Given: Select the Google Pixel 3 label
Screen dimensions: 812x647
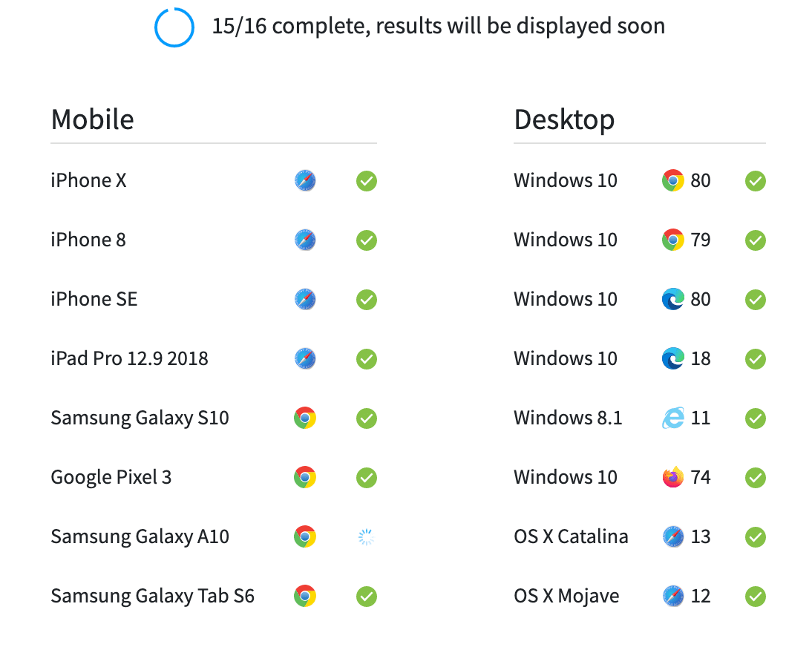Looking at the screenshot, I should click(111, 479).
